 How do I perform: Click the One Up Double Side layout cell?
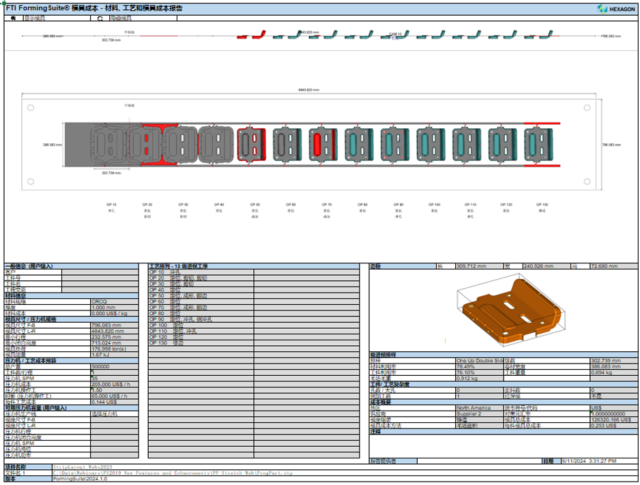coord(479,361)
